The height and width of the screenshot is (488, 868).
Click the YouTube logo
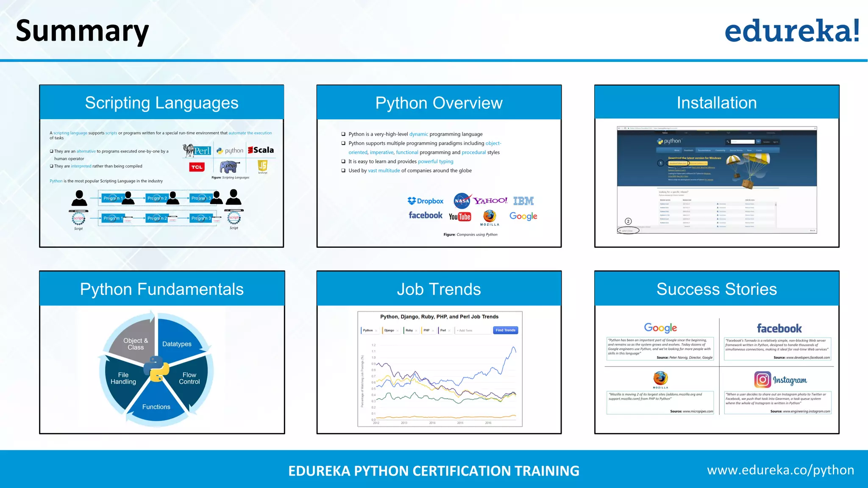pos(460,216)
